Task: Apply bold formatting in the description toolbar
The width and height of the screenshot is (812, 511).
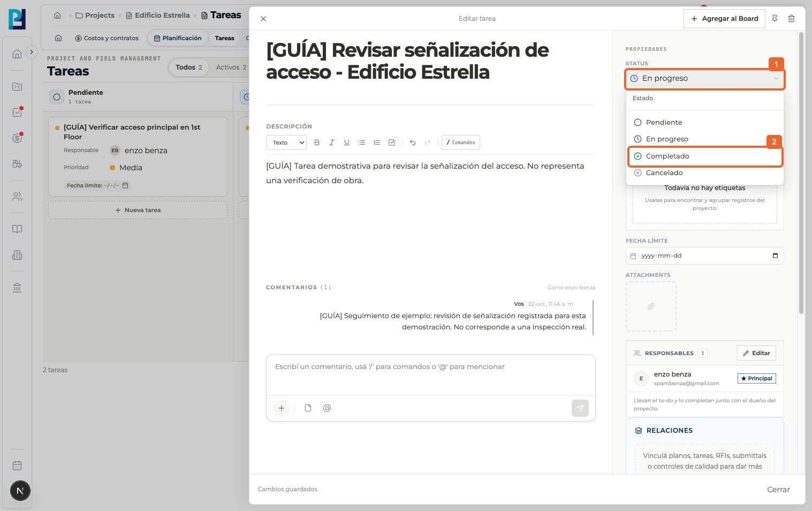Action: pos(317,142)
